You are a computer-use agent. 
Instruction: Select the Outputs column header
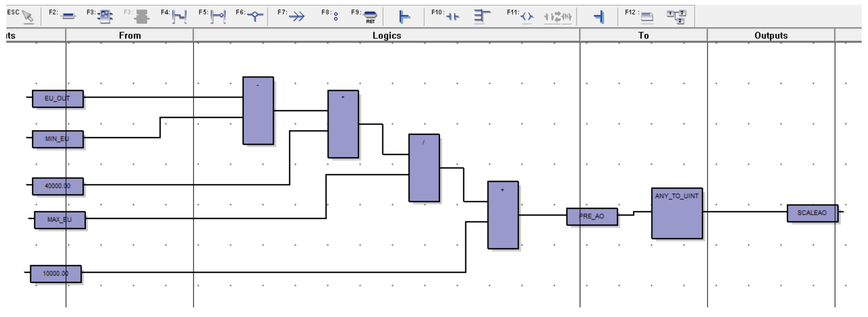coord(771,35)
